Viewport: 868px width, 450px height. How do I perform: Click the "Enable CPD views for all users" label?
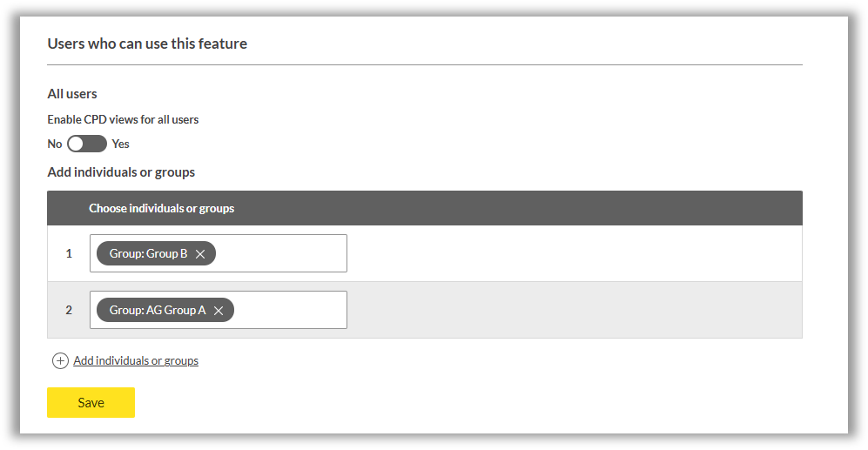[x=123, y=119]
